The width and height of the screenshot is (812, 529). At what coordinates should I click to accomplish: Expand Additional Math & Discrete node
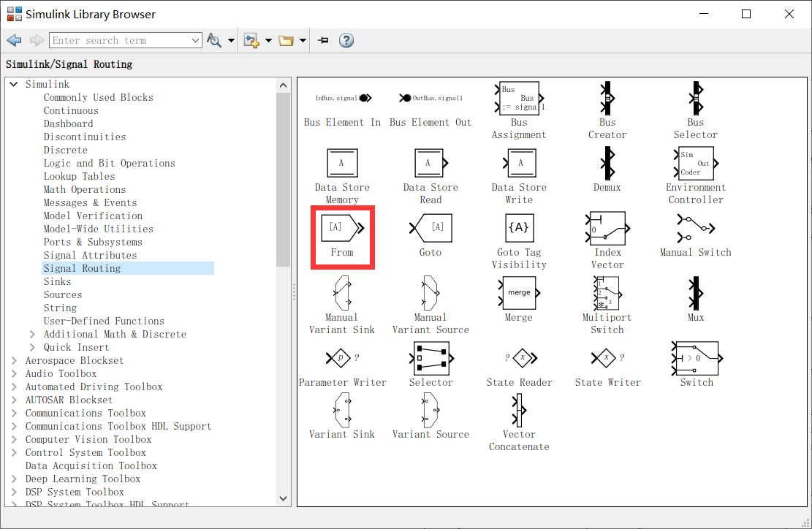coord(32,335)
